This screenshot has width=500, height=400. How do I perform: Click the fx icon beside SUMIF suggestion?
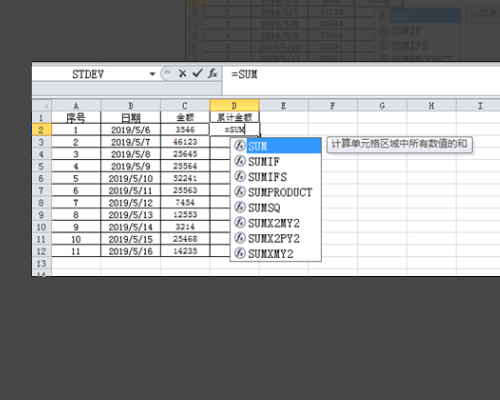pos(240,161)
